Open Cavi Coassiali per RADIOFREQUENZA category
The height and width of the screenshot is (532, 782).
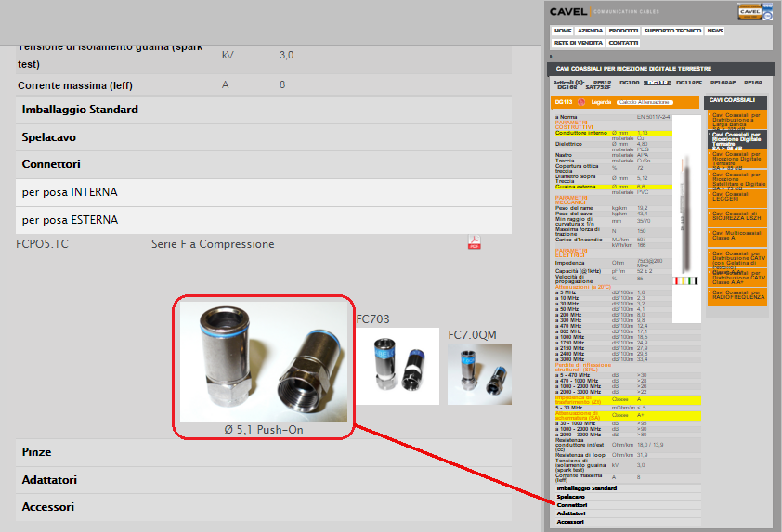click(737, 295)
